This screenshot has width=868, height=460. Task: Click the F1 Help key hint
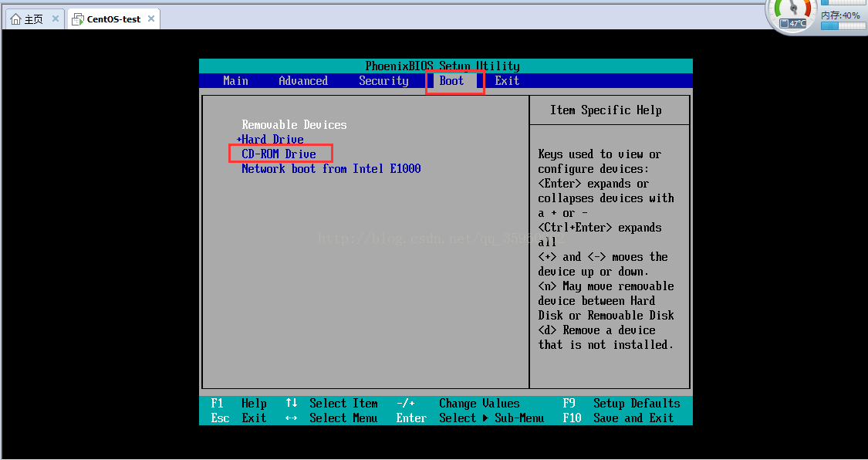tap(239, 404)
